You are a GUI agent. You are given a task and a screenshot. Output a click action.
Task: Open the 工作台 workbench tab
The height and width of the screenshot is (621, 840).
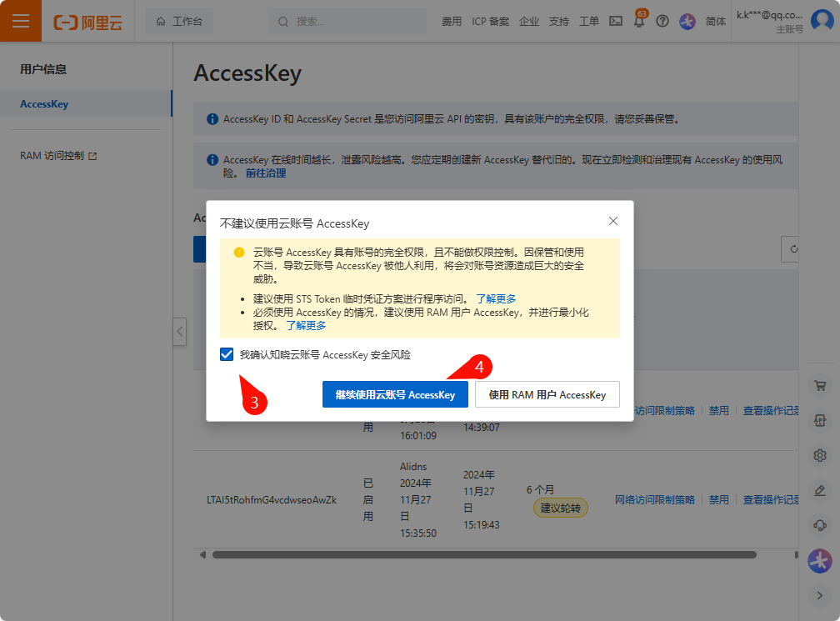coord(179,22)
